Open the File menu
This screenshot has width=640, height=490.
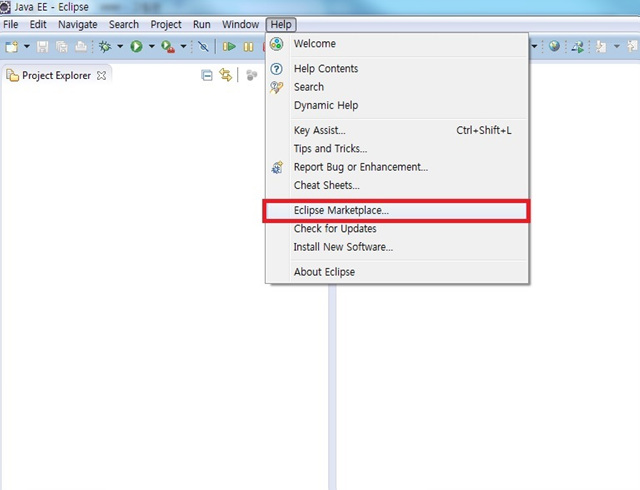tap(11, 24)
